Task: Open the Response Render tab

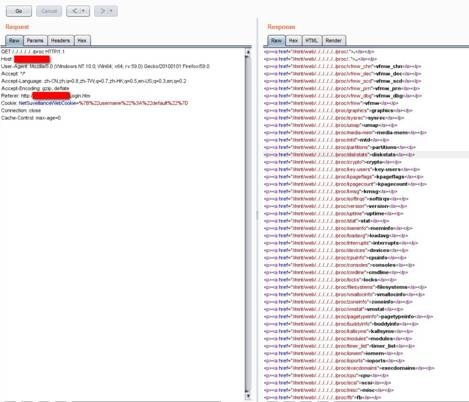Action: click(x=333, y=40)
